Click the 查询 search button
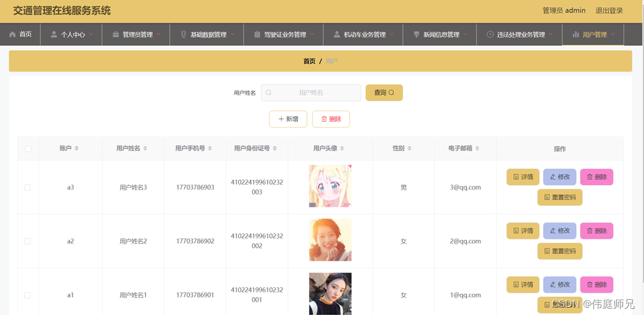 384,93
